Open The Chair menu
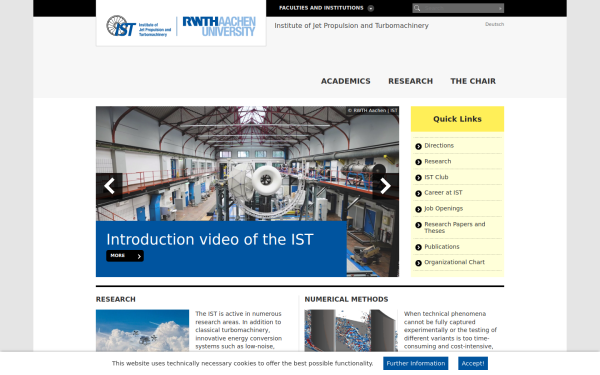 [x=473, y=81]
